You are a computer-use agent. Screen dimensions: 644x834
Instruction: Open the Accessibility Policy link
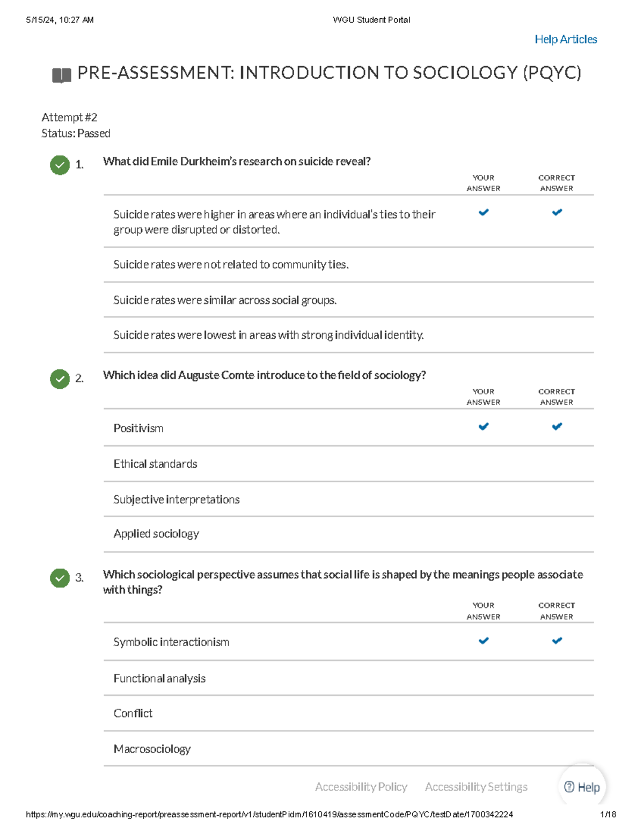361,787
